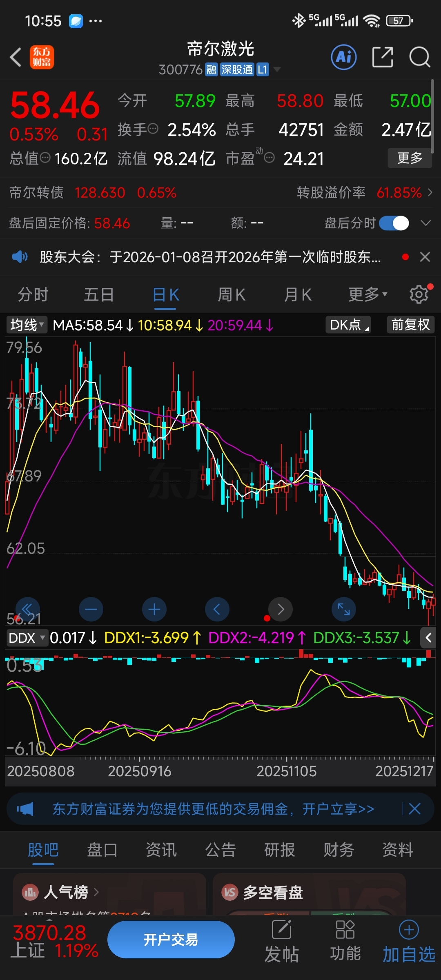
Task: Open 上证 index 3870.28 ticker
Action: point(54,941)
